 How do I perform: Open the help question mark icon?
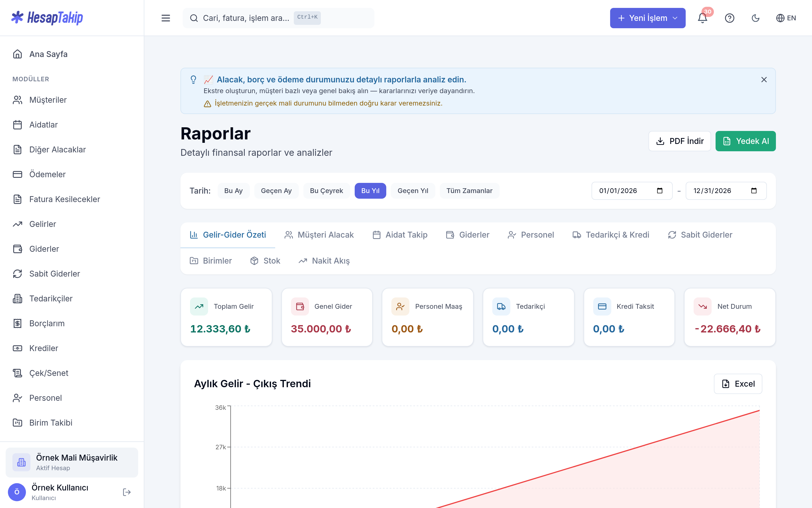pyautogui.click(x=729, y=18)
